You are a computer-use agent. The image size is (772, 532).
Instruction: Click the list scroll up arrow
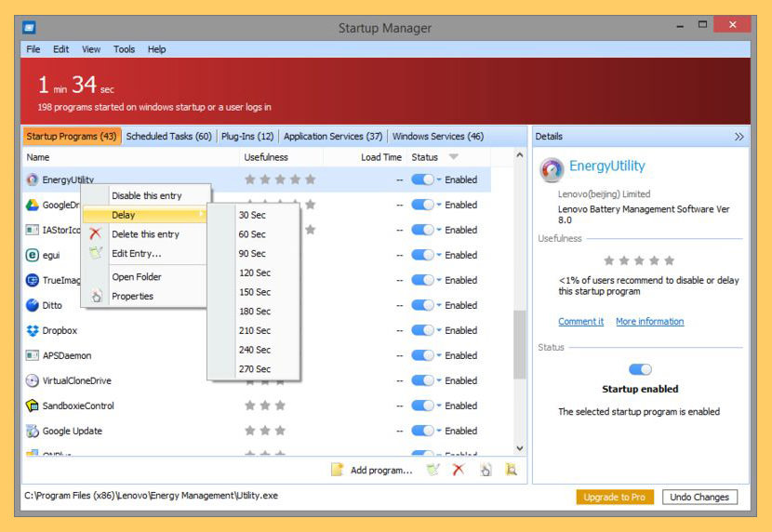click(519, 155)
